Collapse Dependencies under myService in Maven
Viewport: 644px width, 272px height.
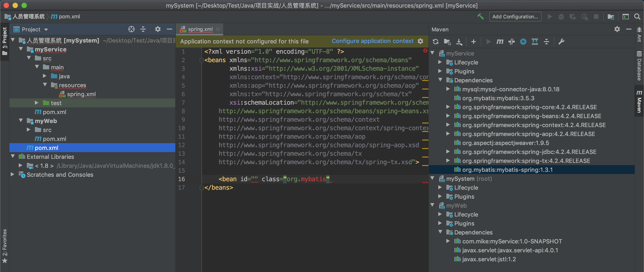440,80
